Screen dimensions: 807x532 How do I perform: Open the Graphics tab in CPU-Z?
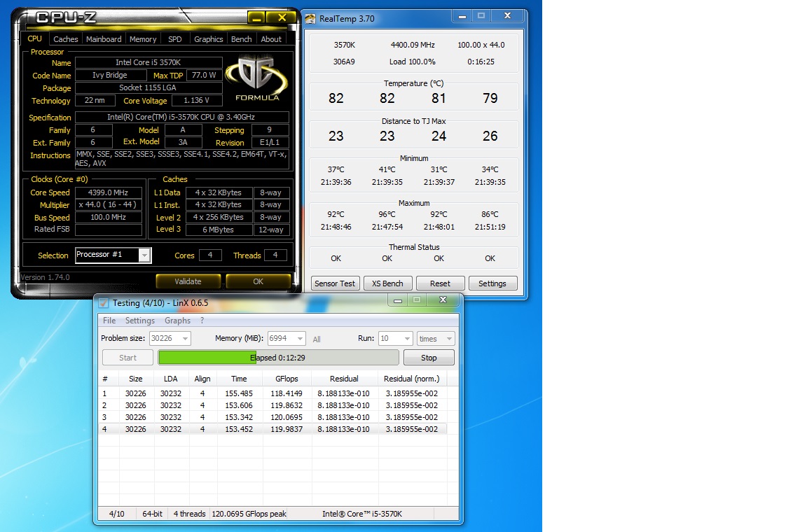pos(209,39)
